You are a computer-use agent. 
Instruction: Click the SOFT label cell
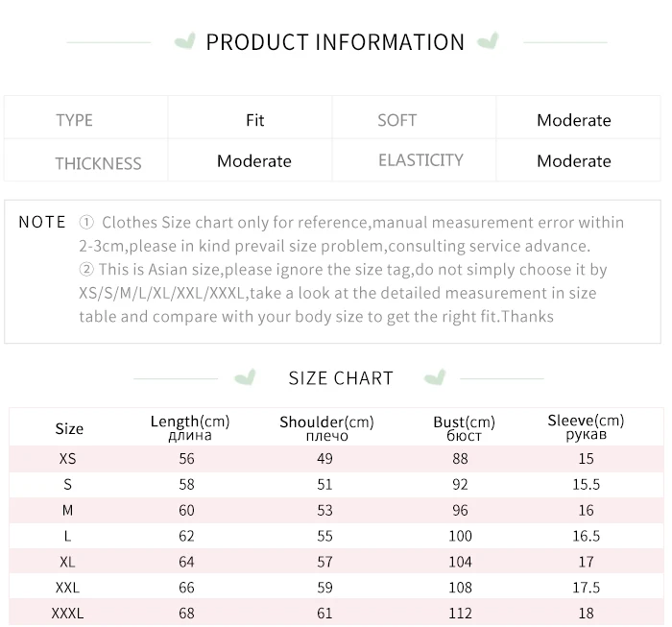(x=396, y=120)
